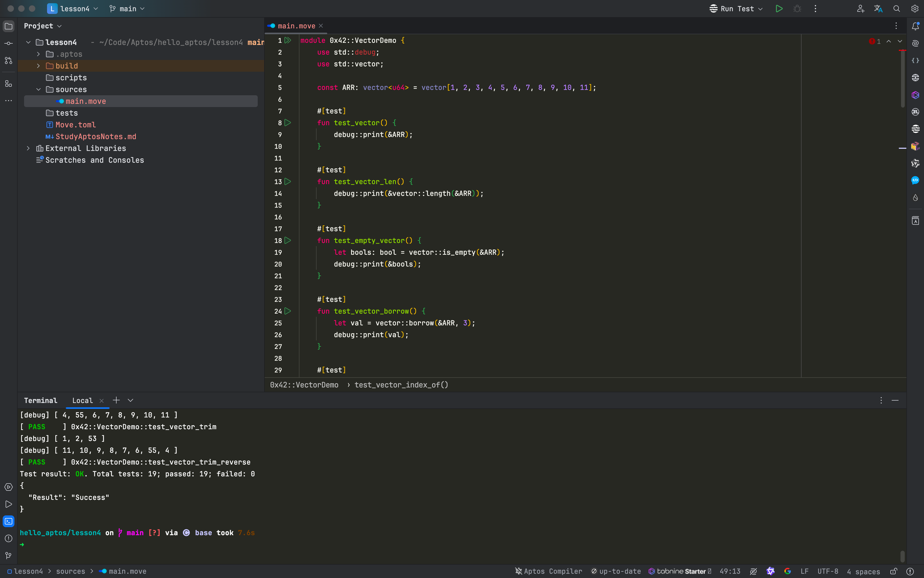Expand the build folder
This screenshot has height=578, width=924.
point(38,66)
